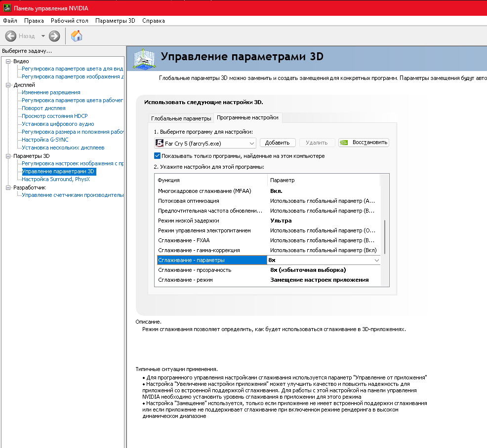Select Управление параметрами 3D tree item

point(59,171)
